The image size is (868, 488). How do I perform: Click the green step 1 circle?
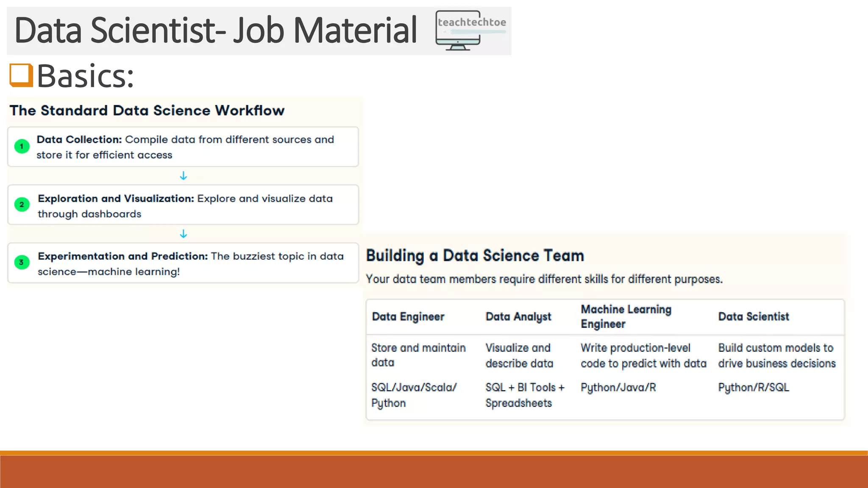[22, 146]
